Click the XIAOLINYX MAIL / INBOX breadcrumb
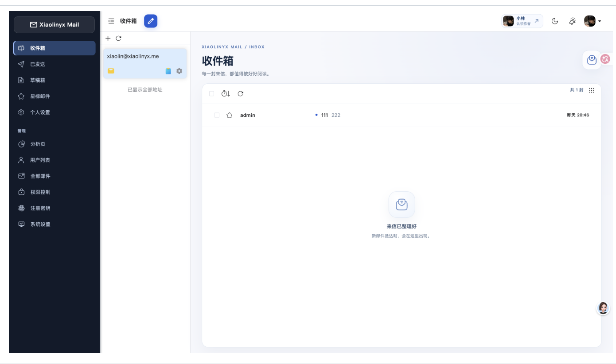The height and width of the screenshot is (364, 616). tap(233, 47)
